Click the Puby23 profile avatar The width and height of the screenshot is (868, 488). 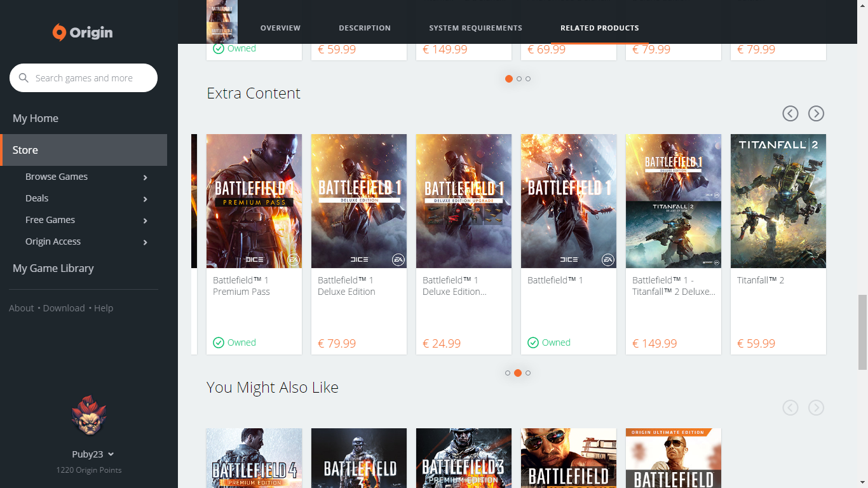(x=89, y=416)
